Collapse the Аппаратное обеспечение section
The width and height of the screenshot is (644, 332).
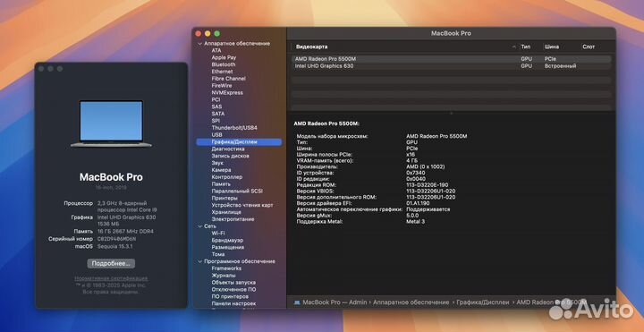point(200,44)
